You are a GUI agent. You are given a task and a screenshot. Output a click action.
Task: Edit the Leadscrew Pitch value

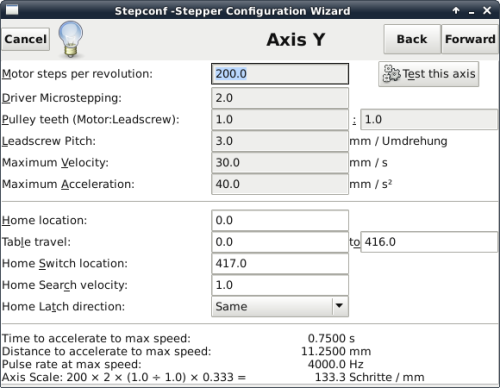click(280, 141)
